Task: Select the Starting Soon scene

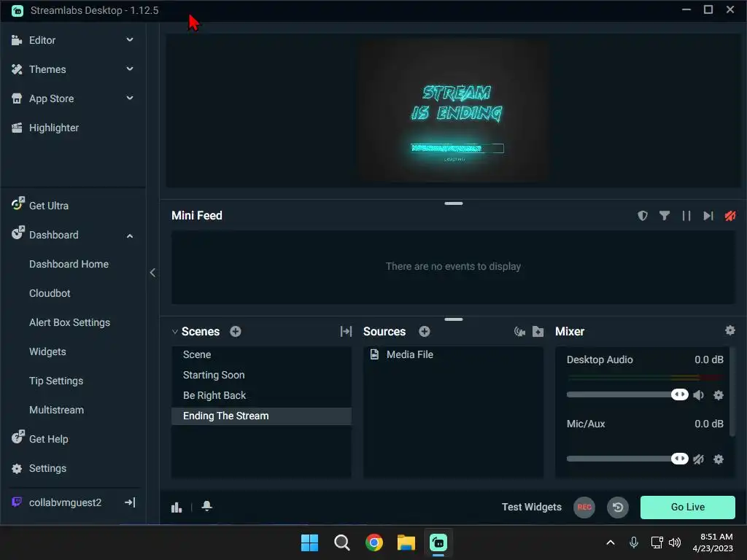Action: 261,376
